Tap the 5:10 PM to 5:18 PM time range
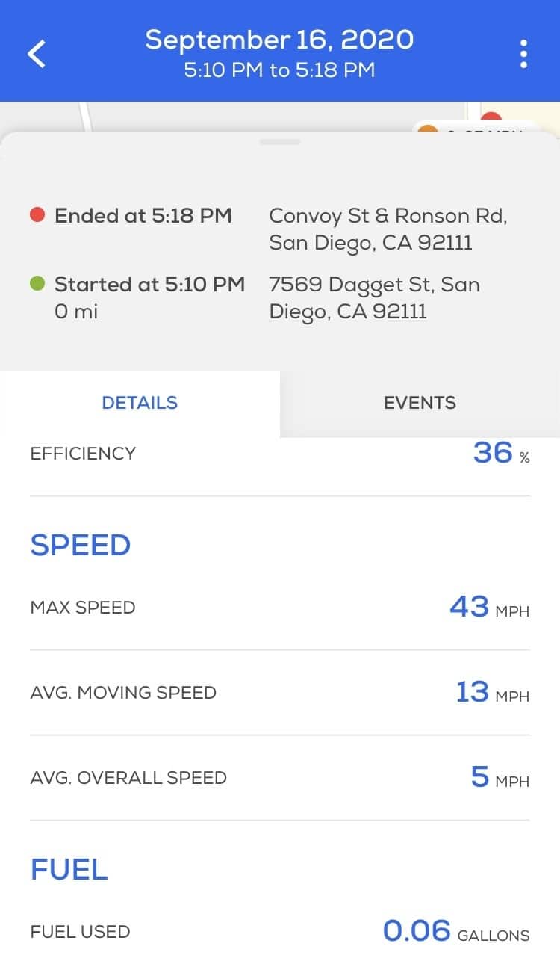Screen dimensions: 560x973 pos(279,71)
